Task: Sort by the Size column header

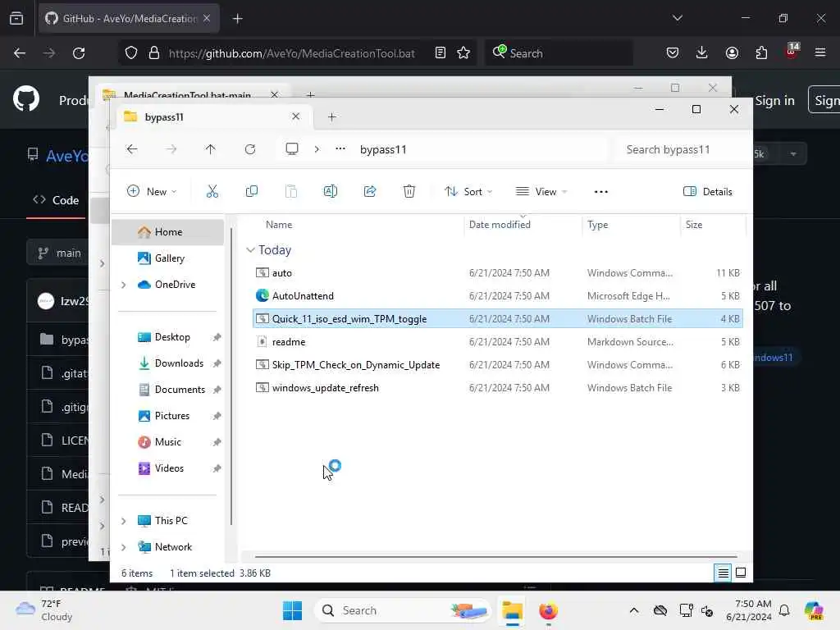Action: (x=694, y=225)
